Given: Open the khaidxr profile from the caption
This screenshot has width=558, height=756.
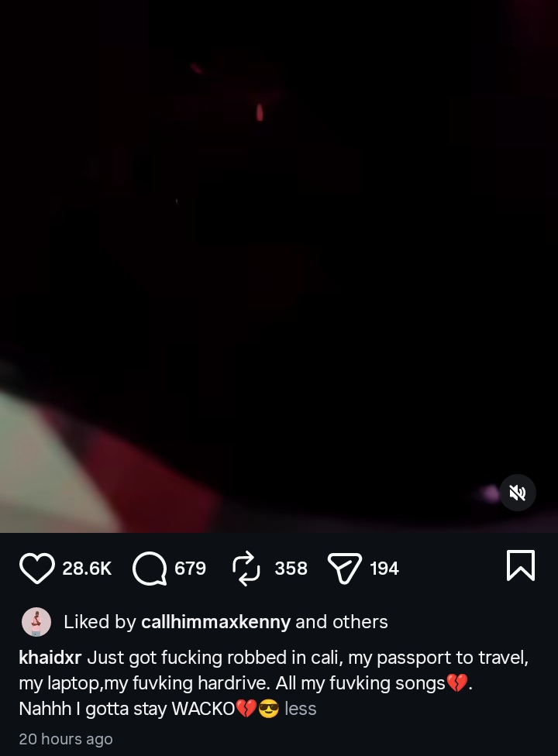Looking at the screenshot, I should point(50,657).
